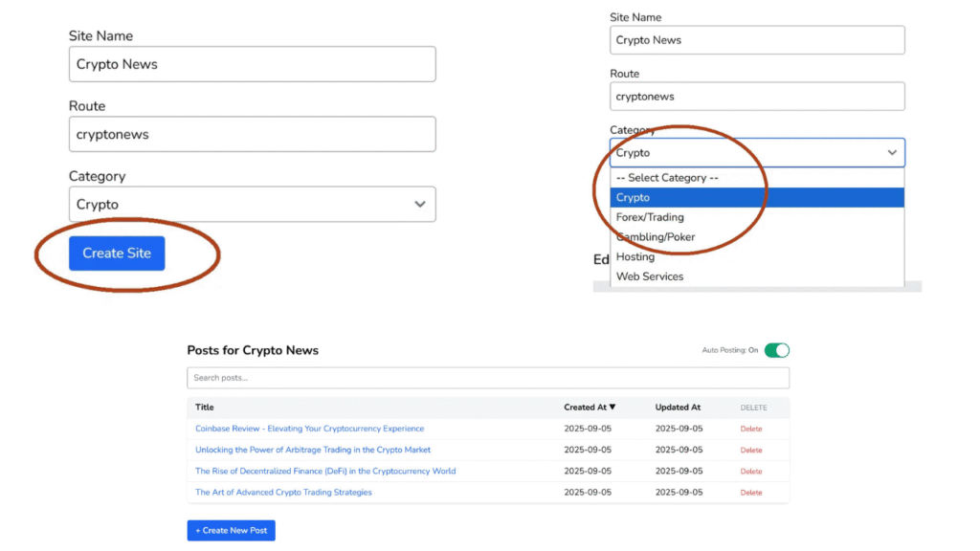Open the Decentralized Finance (DeFi) post
This screenshot has height=551, width=980.
[325, 471]
